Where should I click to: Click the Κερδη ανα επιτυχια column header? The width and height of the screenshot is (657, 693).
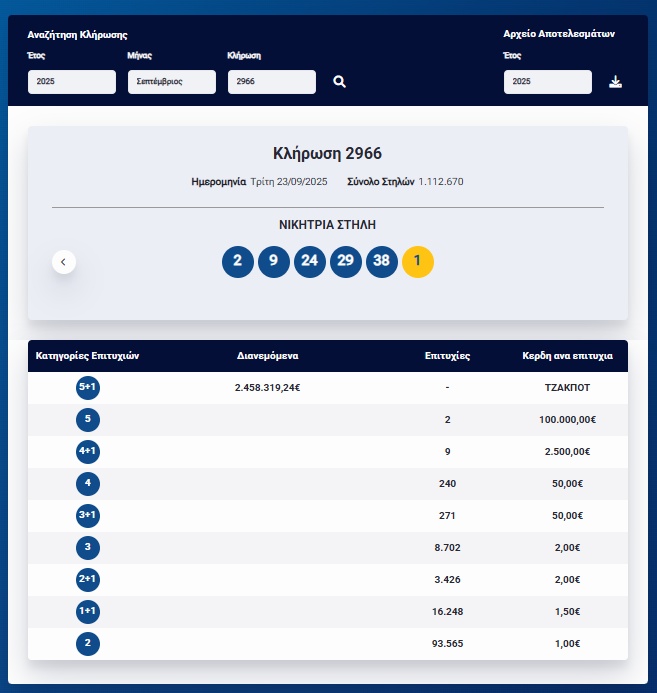pos(567,356)
